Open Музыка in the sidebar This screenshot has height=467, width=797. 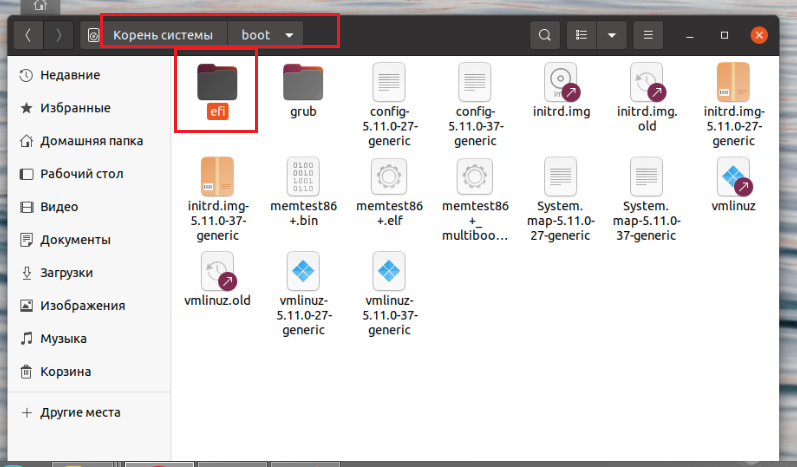[89, 338]
